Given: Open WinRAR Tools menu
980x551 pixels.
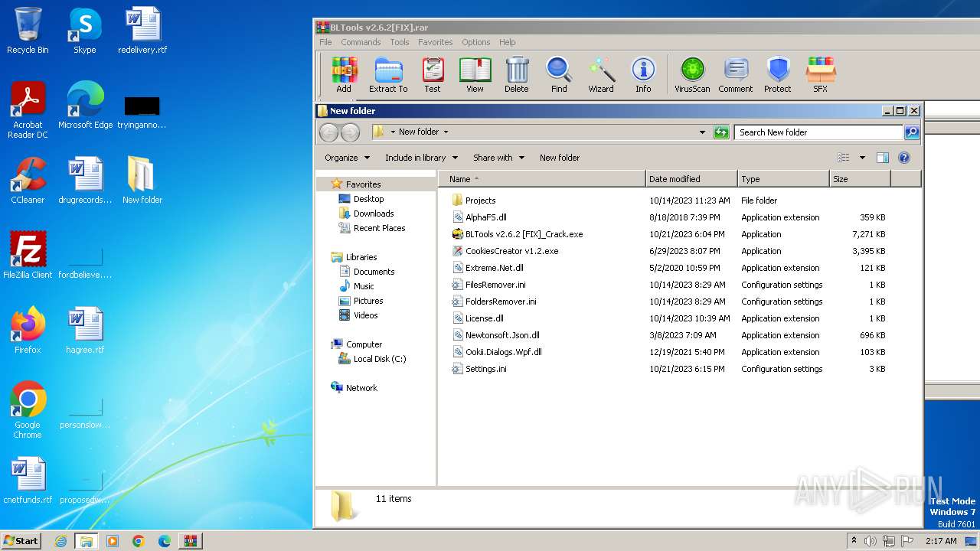Looking at the screenshot, I should coord(400,42).
